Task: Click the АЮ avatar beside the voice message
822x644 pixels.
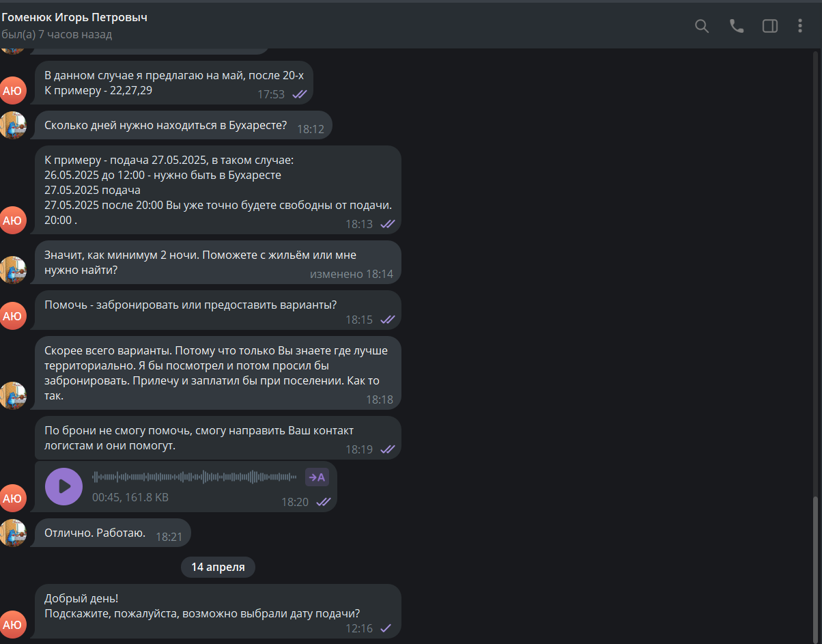Action: pyautogui.click(x=12, y=498)
